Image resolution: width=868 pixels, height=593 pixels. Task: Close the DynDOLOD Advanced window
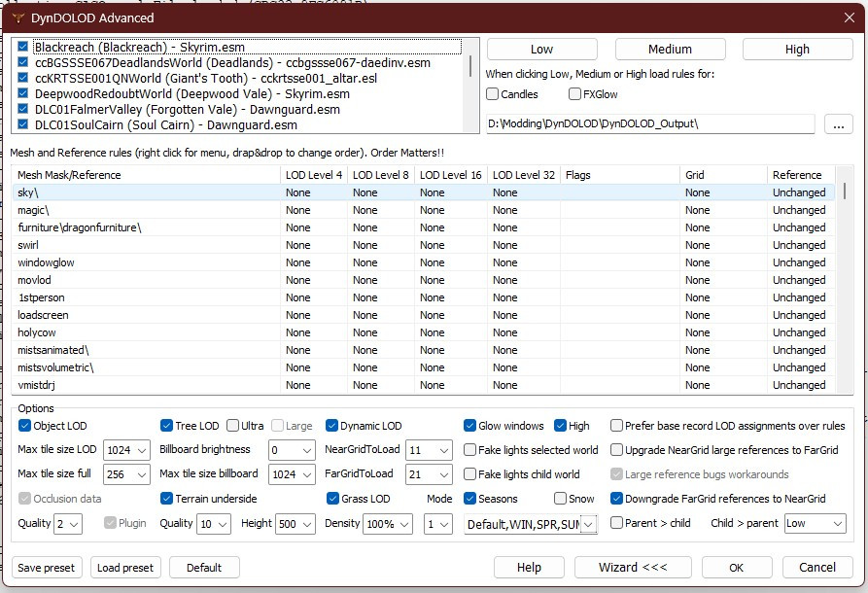pos(849,17)
